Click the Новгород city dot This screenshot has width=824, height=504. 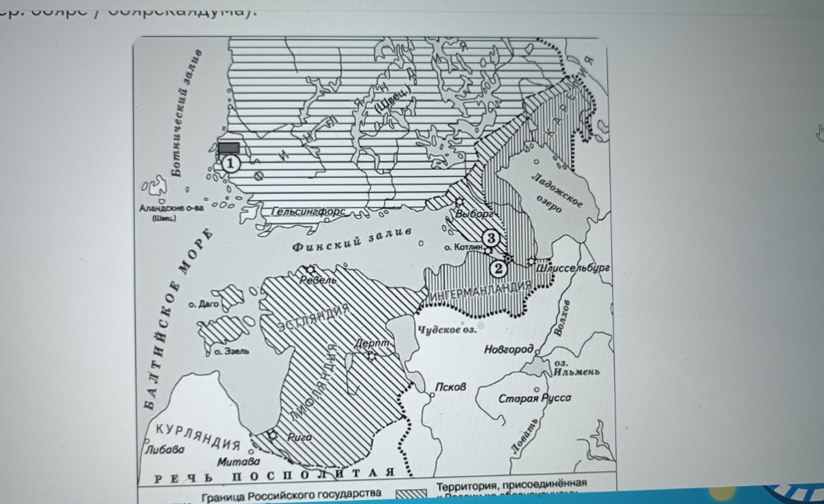point(538,351)
